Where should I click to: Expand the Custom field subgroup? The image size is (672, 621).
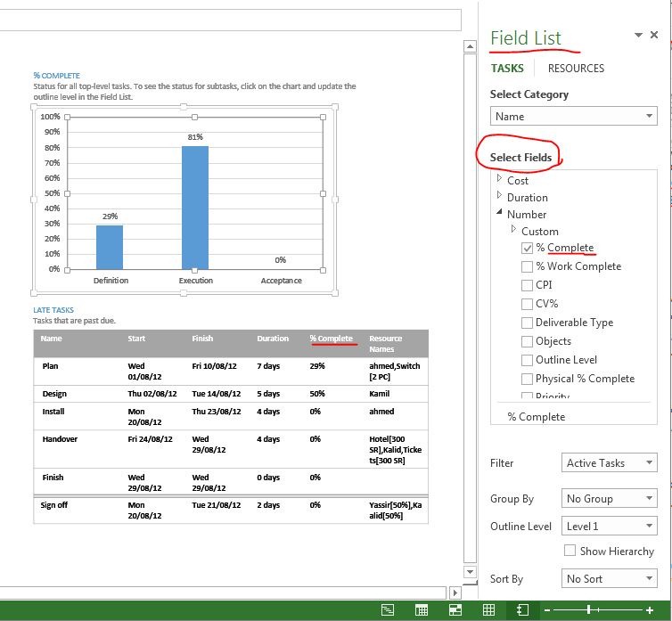(513, 229)
